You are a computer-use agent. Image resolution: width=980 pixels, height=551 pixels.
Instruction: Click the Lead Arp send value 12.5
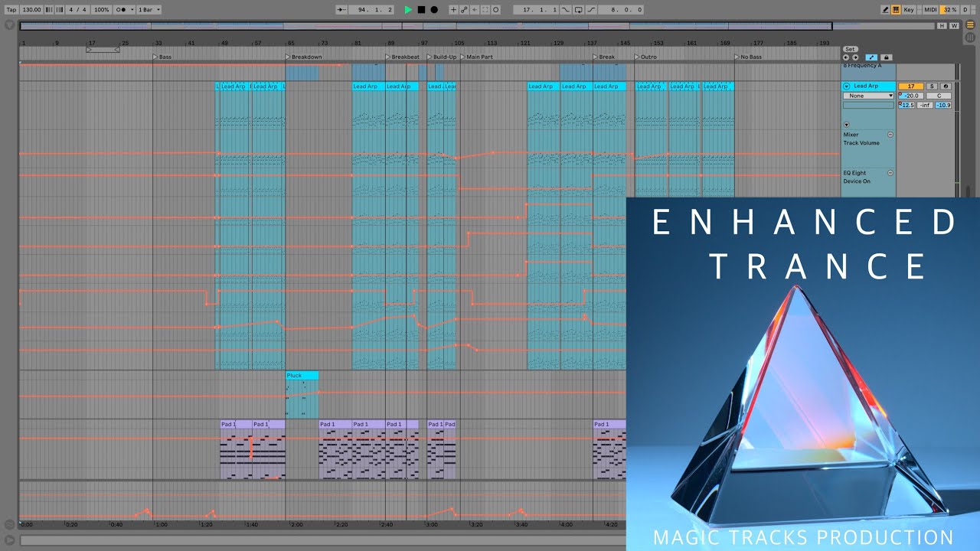(x=907, y=105)
